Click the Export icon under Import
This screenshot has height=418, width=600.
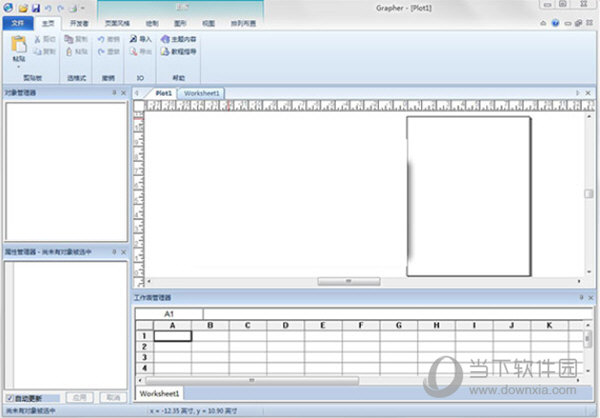pyautogui.click(x=133, y=51)
